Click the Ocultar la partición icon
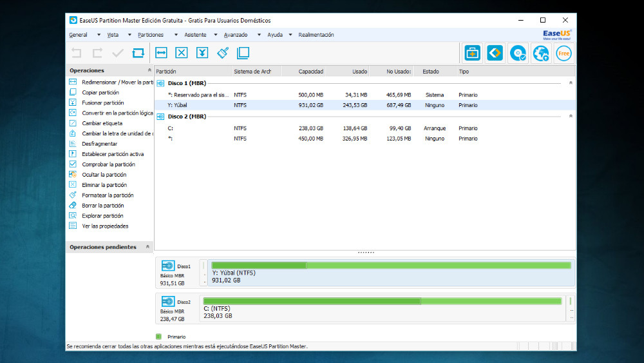 (x=73, y=174)
